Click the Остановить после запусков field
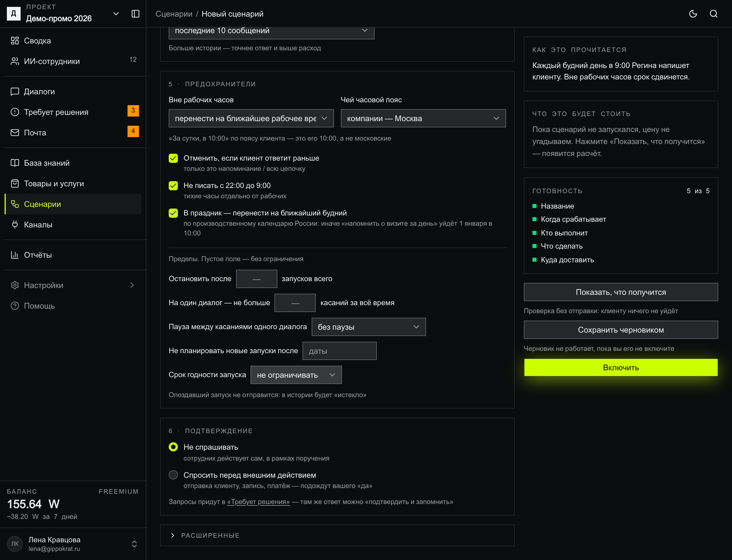732x560 pixels. click(x=256, y=279)
